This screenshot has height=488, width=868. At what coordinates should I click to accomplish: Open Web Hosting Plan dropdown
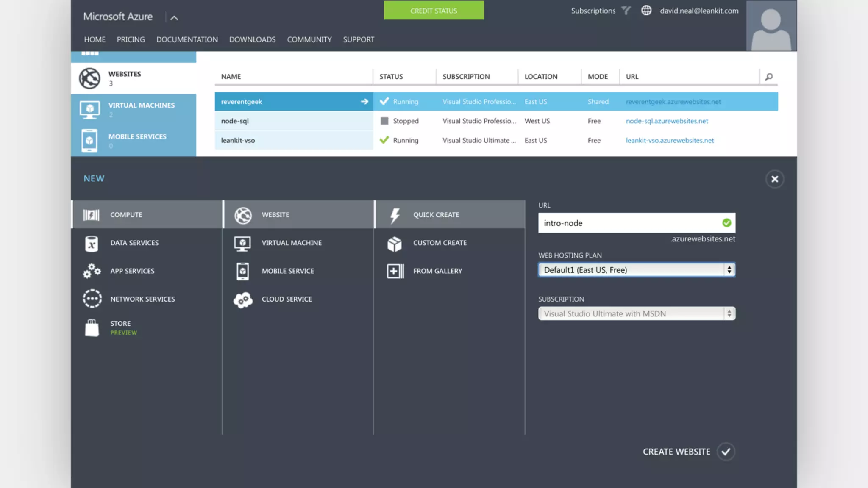tap(636, 270)
